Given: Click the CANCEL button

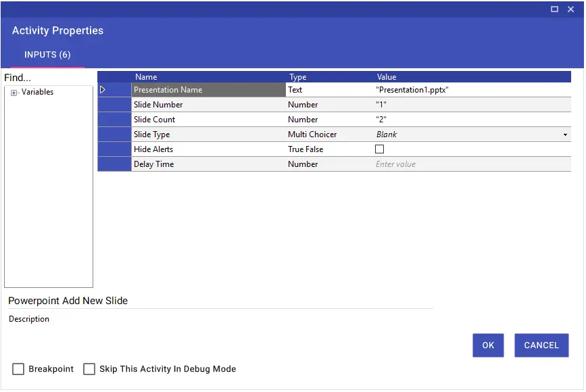Looking at the screenshot, I should point(541,345).
